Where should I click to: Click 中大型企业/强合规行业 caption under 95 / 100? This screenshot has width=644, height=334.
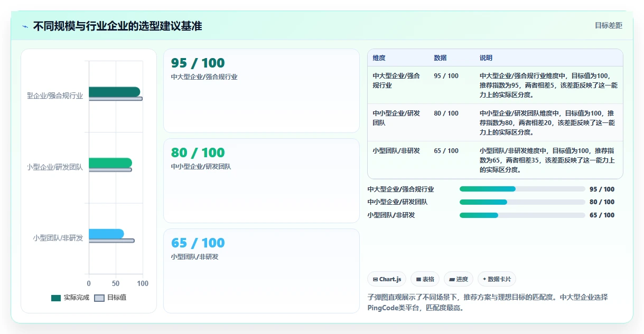tap(204, 77)
